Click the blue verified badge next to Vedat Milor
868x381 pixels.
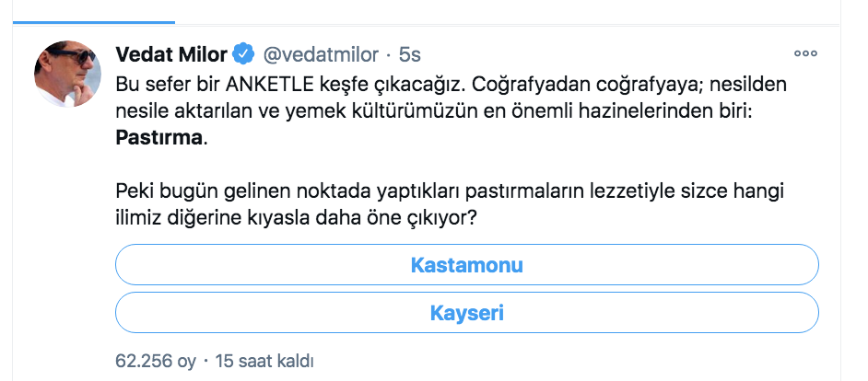pos(243,54)
